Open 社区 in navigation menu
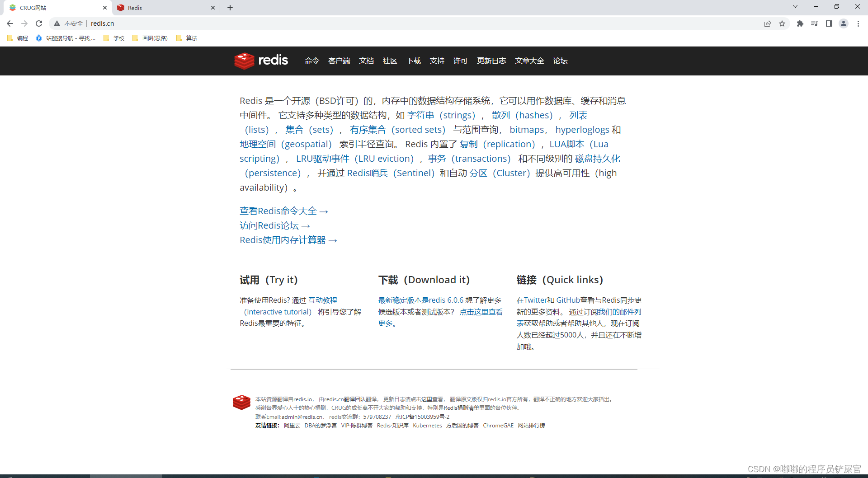Image resolution: width=868 pixels, height=478 pixels. (x=390, y=61)
